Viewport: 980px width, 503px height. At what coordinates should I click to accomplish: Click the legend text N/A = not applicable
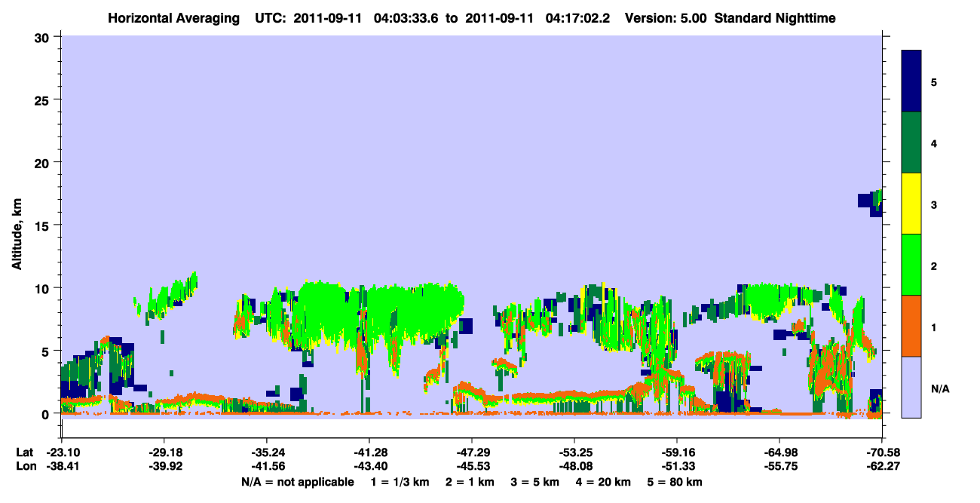(297, 482)
